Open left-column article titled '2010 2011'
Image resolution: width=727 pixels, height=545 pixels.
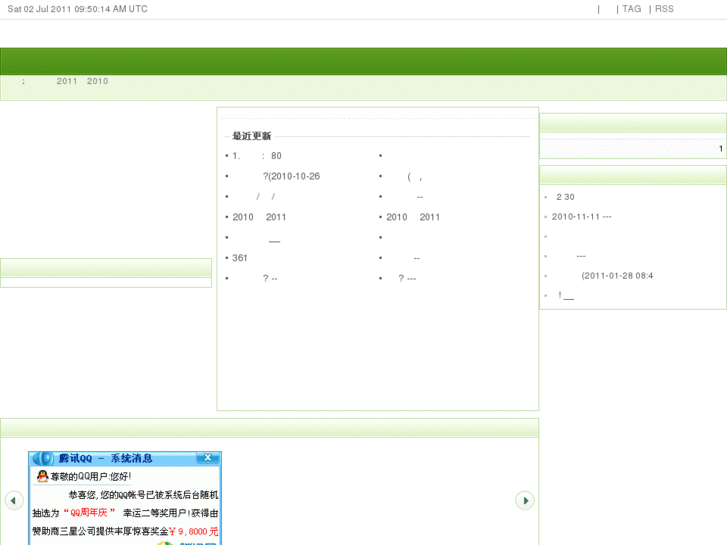click(x=259, y=217)
